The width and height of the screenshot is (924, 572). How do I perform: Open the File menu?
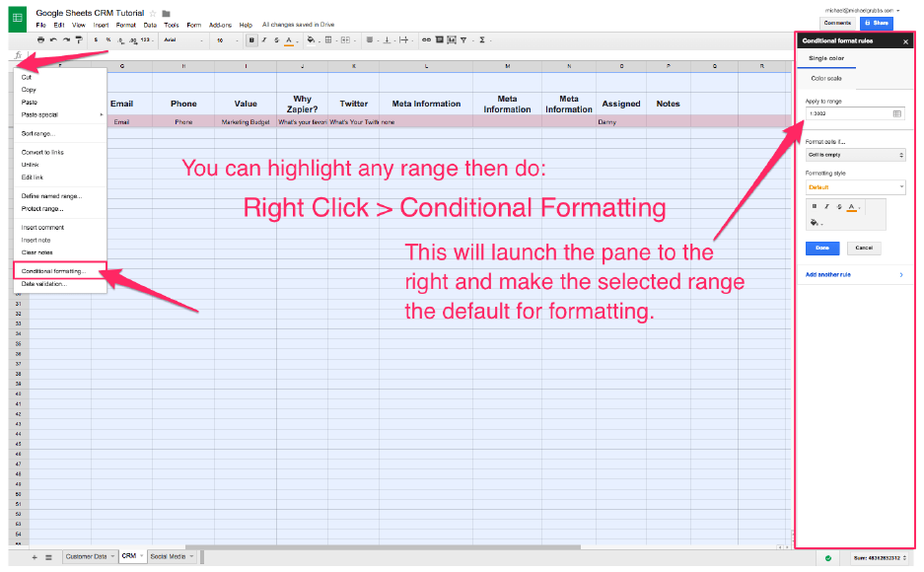pyautogui.click(x=40, y=25)
